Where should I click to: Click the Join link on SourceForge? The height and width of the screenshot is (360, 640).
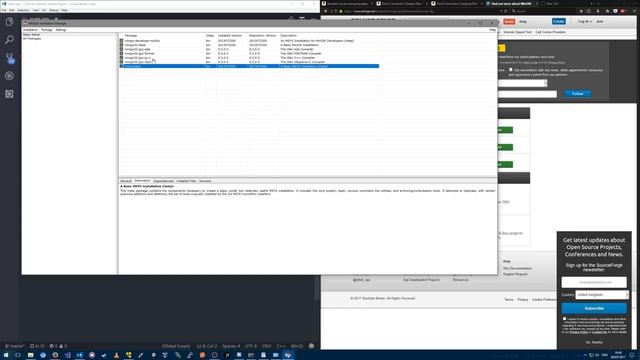[x=600, y=22]
